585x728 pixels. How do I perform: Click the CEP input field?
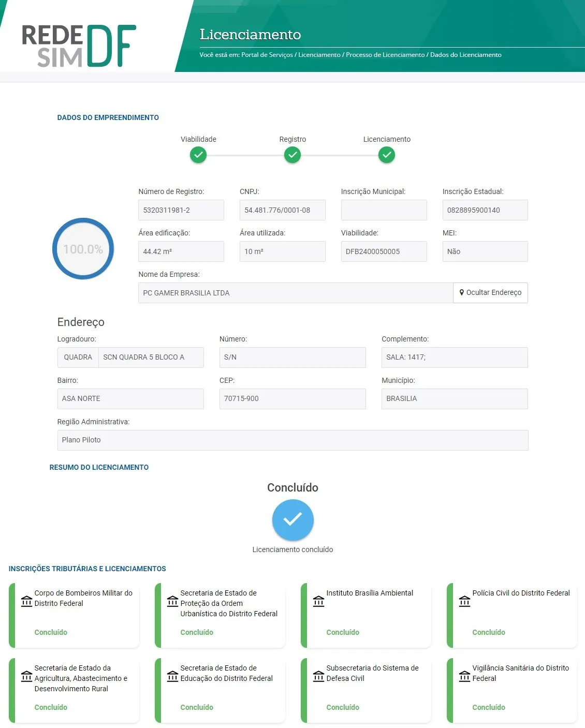[x=292, y=399]
